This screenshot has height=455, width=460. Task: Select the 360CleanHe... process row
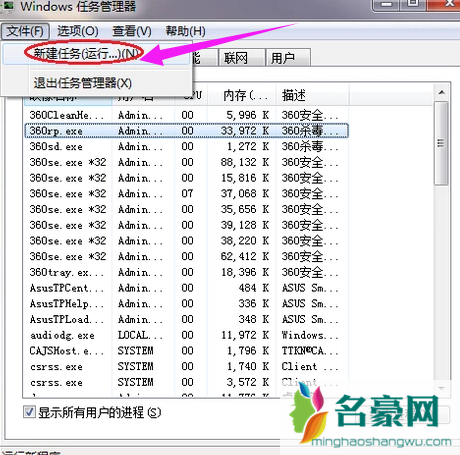pyautogui.click(x=187, y=115)
